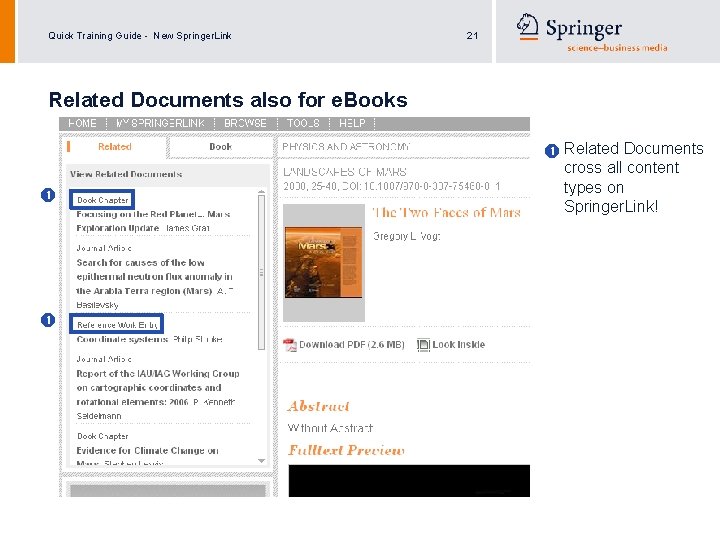Image resolution: width=720 pixels, height=540 pixels.
Task: Click the PDF download icon
Action: [x=290, y=345]
